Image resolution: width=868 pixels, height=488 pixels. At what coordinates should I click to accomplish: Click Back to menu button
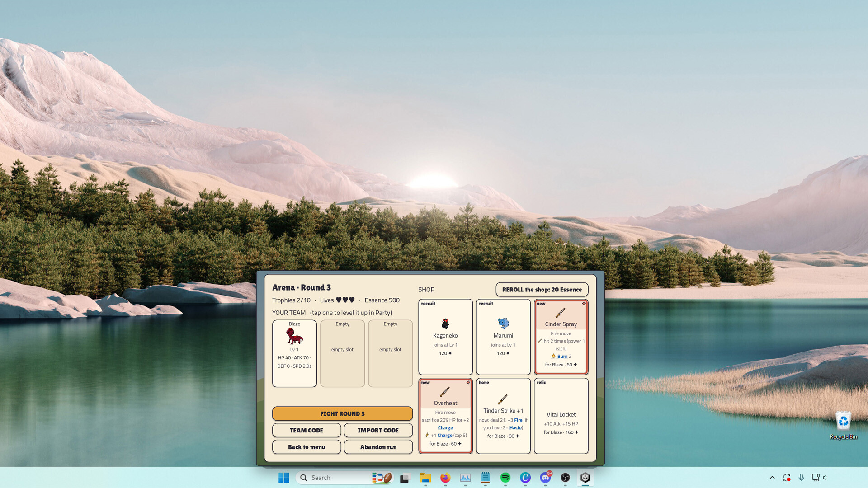click(x=307, y=447)
